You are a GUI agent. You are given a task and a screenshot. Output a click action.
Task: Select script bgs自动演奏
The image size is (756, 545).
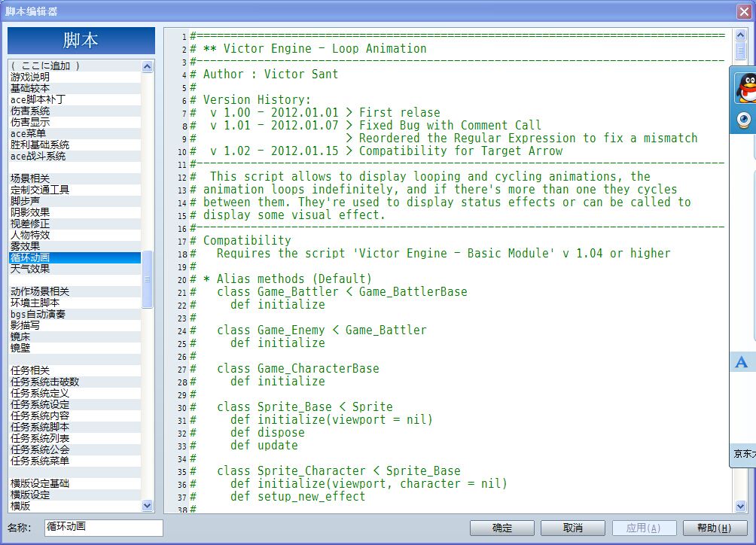tap(75, 314)
